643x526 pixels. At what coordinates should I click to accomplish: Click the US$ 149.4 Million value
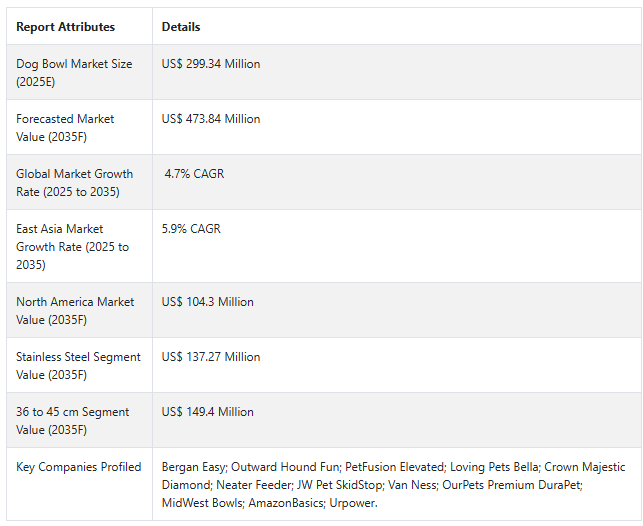[x=208, y=412]
